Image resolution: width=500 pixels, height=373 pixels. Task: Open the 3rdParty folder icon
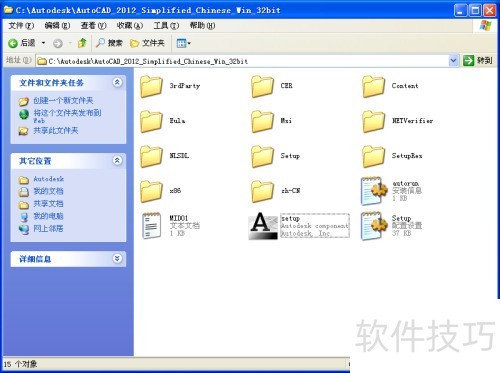(151, 86)
